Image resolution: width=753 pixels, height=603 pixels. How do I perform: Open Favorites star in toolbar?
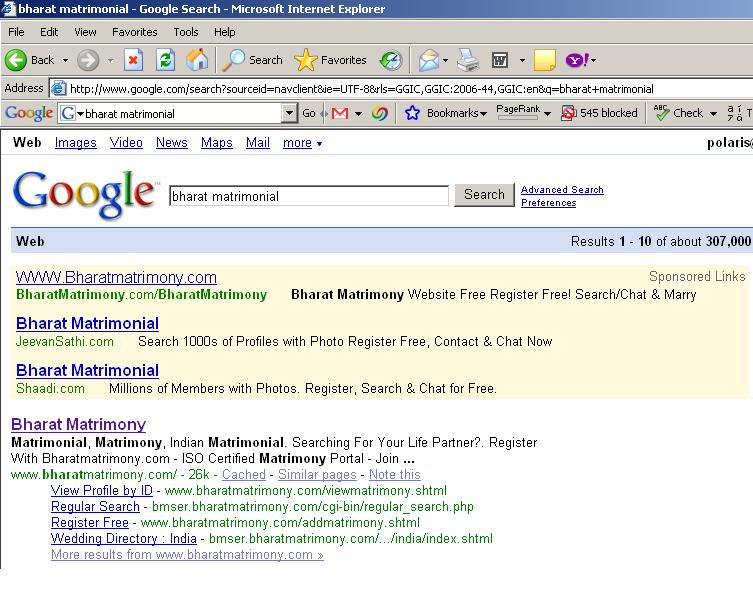[x=305, y=60]
